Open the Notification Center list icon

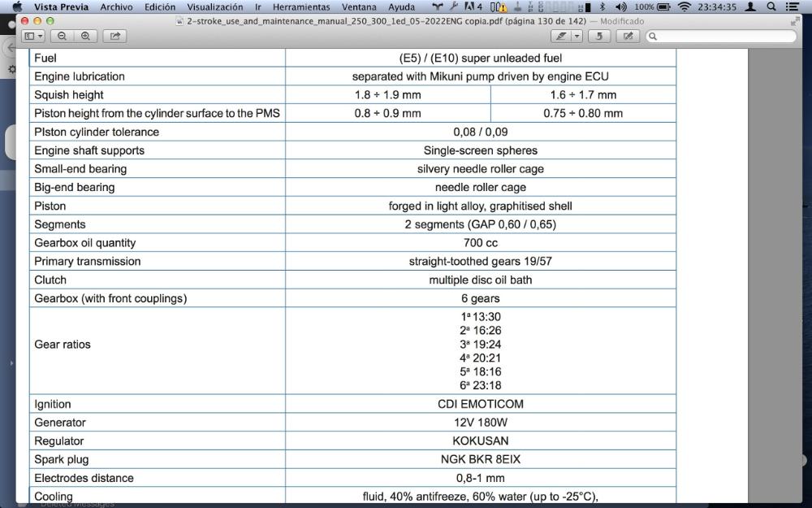[x=792, y=7]
